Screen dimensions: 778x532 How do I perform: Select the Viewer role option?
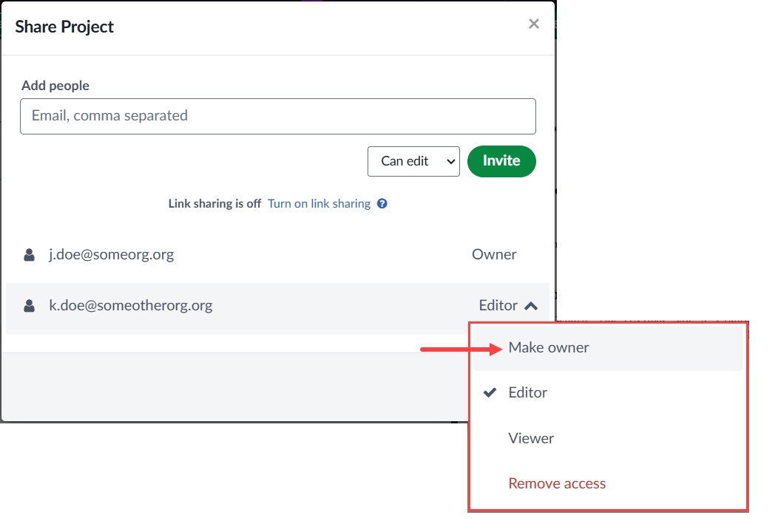point(531,439)
